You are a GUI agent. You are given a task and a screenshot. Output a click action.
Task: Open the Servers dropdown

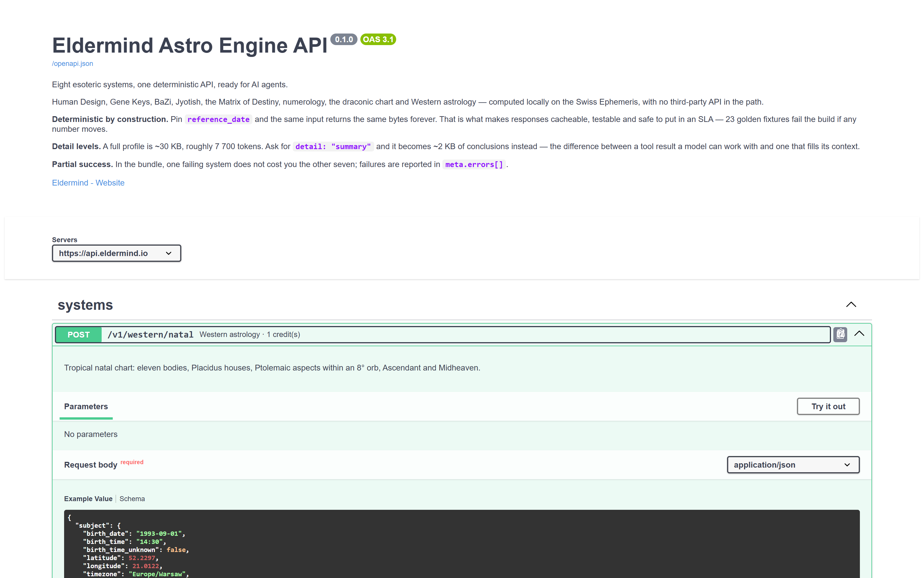tap(116, 253)
